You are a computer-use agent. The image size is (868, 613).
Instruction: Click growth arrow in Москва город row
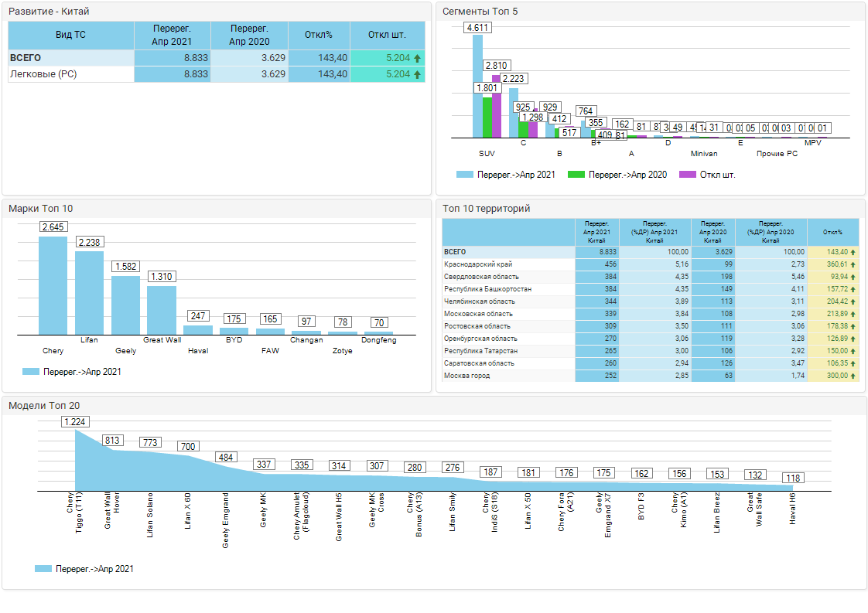tap(853, 376)
